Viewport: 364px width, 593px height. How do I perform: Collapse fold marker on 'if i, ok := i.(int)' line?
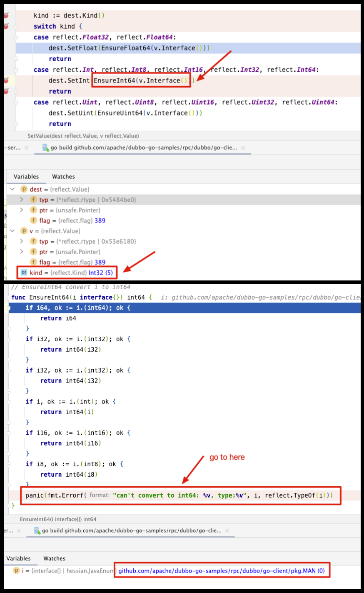[8, 401]
